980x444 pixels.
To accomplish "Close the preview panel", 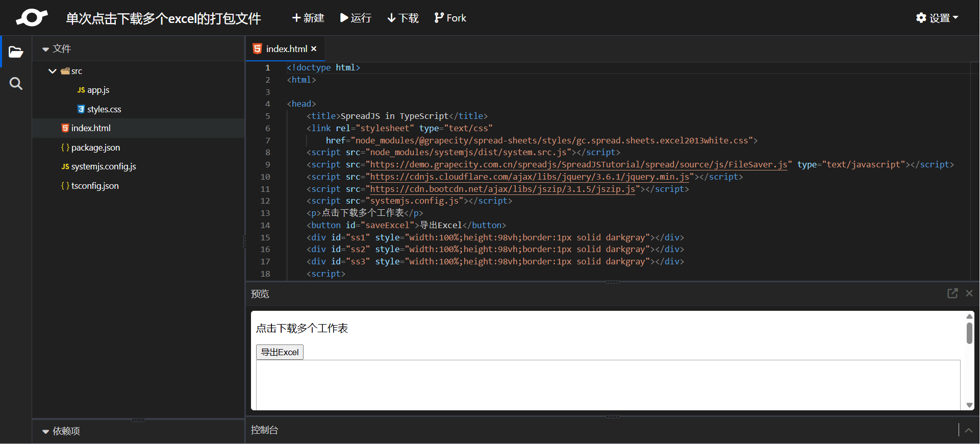I will coord(969,293).
